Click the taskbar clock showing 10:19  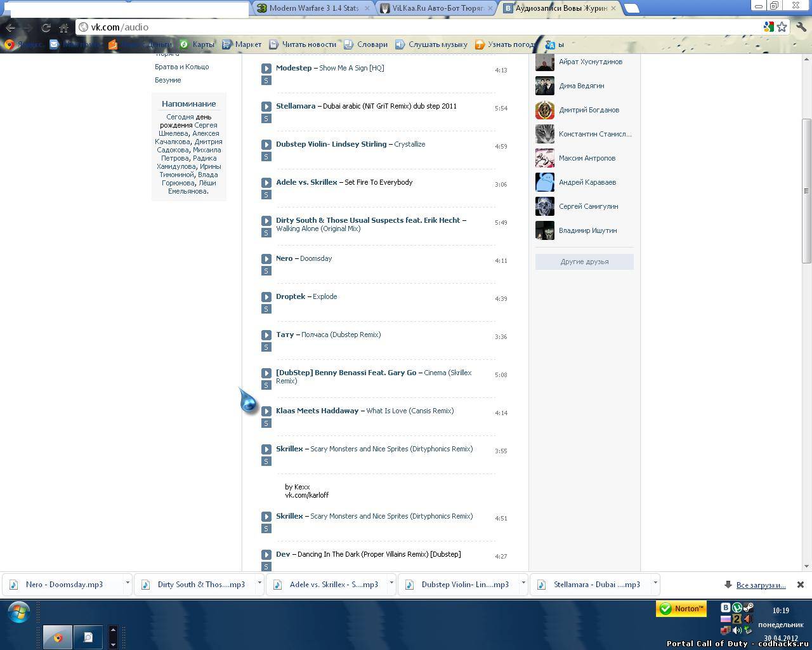(781, 611)
